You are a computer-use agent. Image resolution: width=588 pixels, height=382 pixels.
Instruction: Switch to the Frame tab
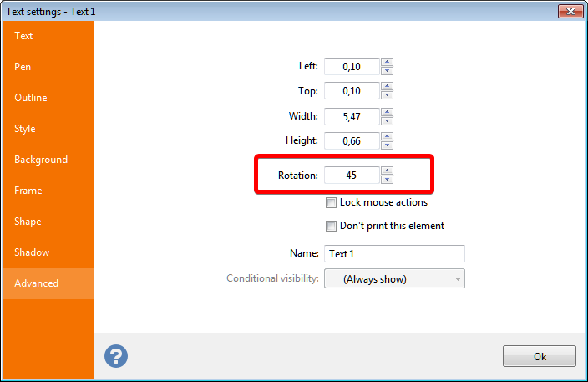pos(28,191)
